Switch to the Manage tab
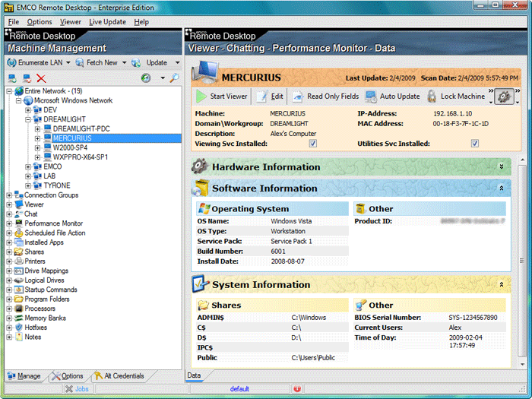This screenshot has height=399, width=532. coord(24,376)
